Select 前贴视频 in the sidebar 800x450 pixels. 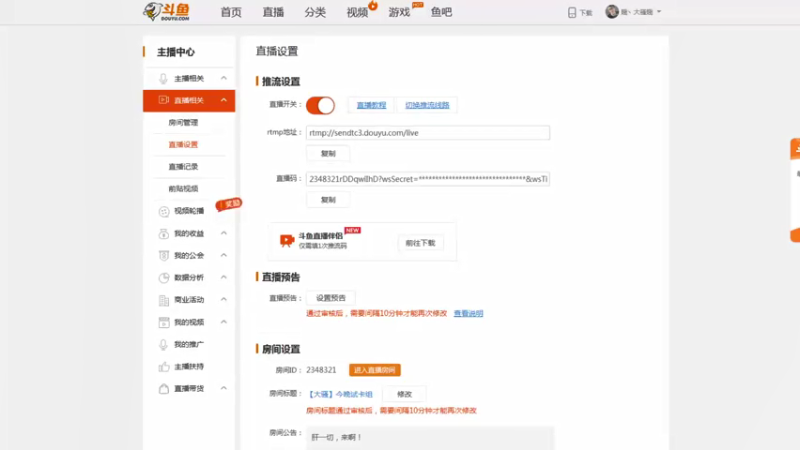click(x=183, y=189)
